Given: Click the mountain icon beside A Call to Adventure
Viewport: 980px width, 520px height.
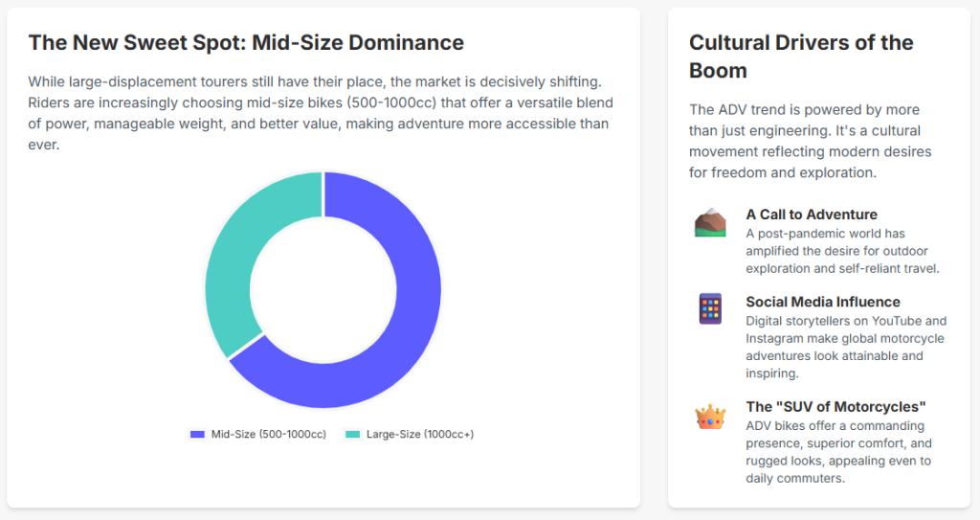Looking at the screenshot, I should [x=710, y=223].
